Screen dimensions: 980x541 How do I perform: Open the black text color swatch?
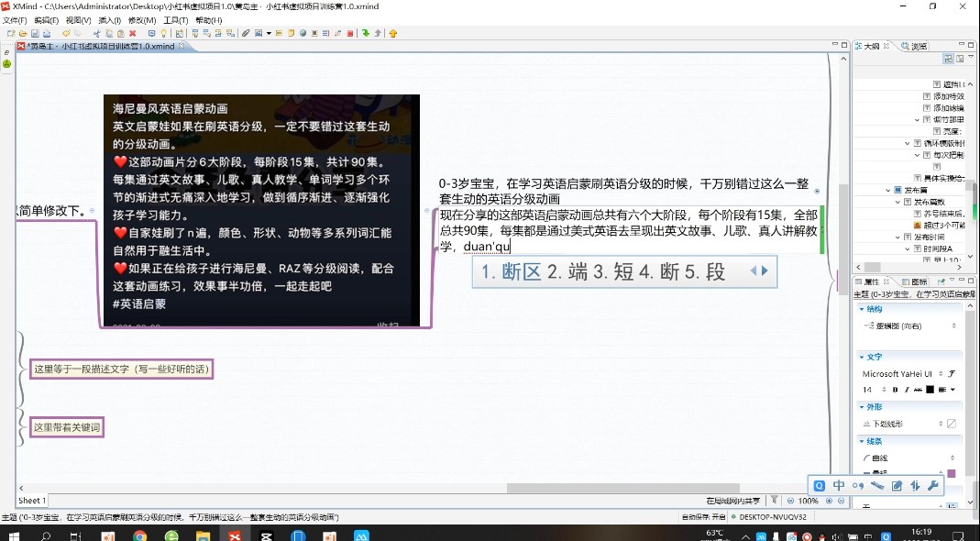(930, 390)
